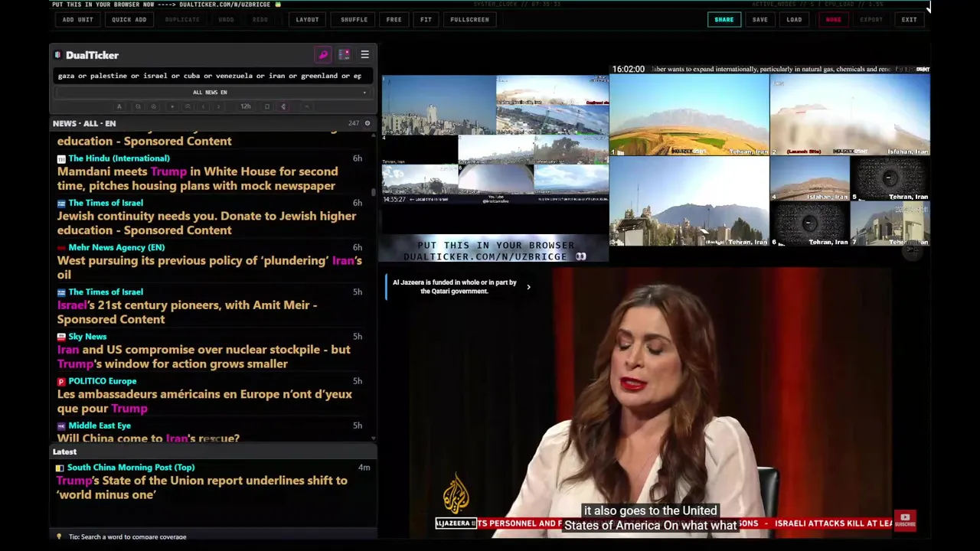Open Jewish continuity needs you donation headline
Image resolution: width=980 pixels, height=551 pixels.
206,223
